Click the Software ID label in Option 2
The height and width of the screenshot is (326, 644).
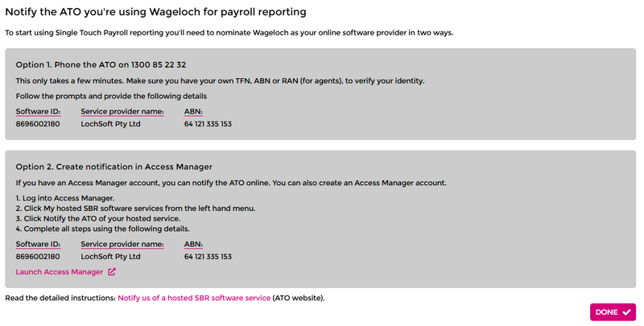(38, 243)
